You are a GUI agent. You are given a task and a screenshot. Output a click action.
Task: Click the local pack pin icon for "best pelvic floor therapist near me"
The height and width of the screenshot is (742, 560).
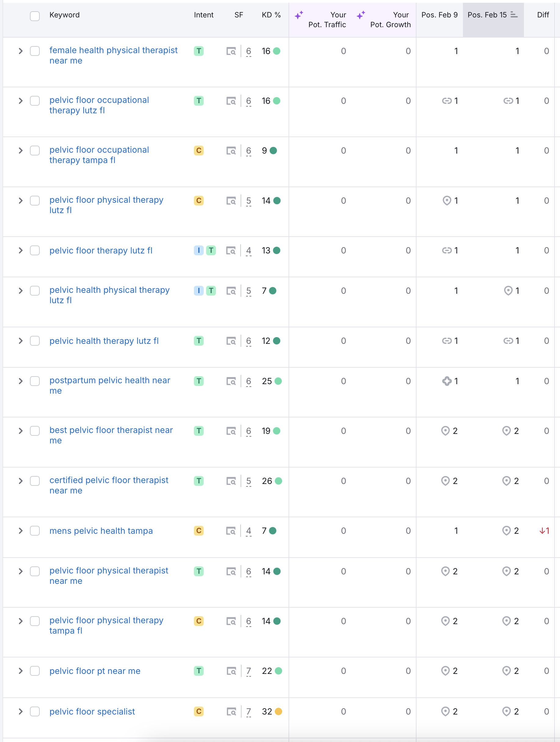tap(445, 431)
